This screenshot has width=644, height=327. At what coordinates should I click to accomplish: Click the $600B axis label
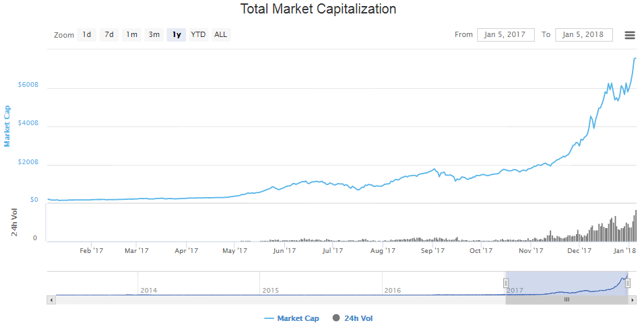[28, 85]
